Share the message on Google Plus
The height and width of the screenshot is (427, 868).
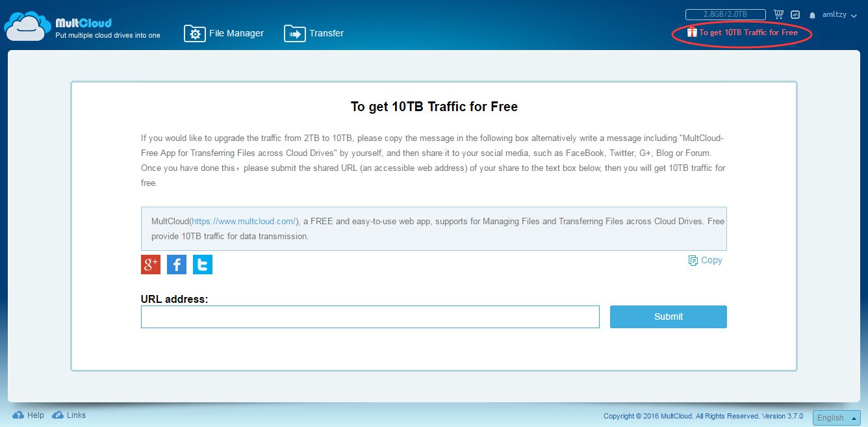pyautogui.click(x=151, y=264)
